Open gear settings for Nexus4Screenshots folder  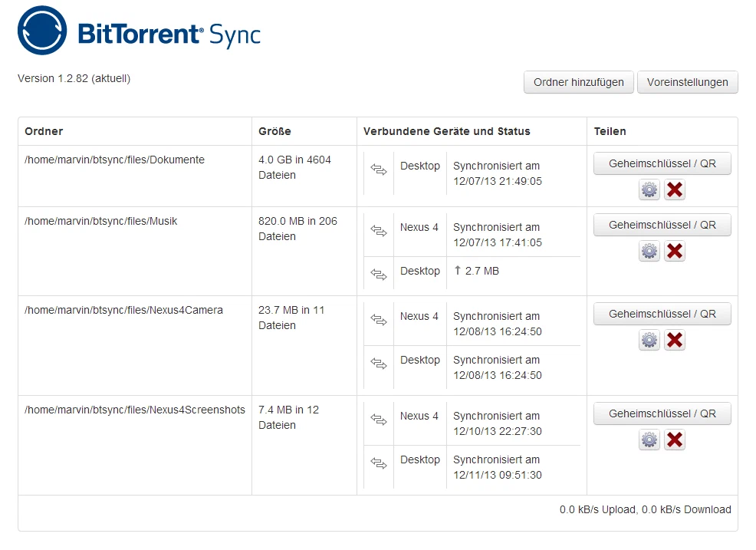(x=649, y=440)
